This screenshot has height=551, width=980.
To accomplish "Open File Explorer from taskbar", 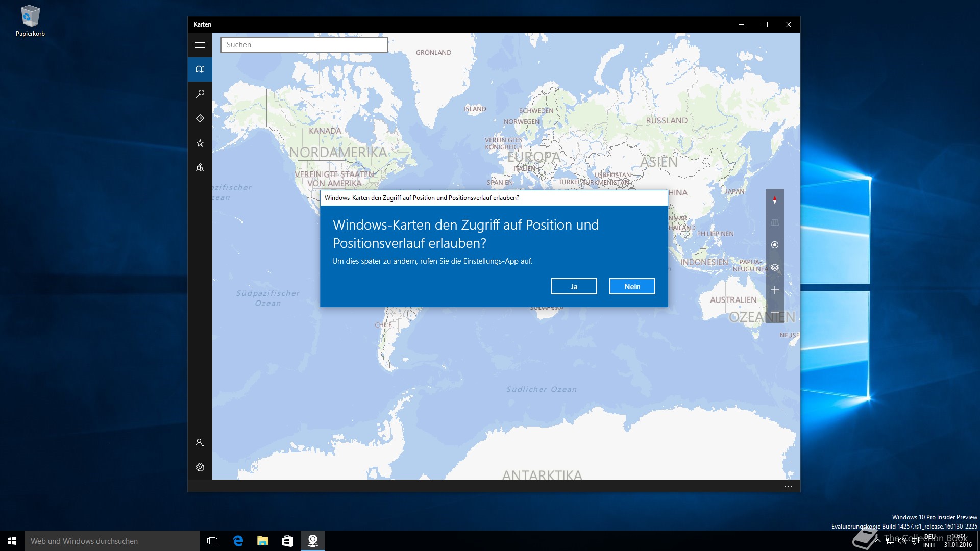I will point(263,541).
